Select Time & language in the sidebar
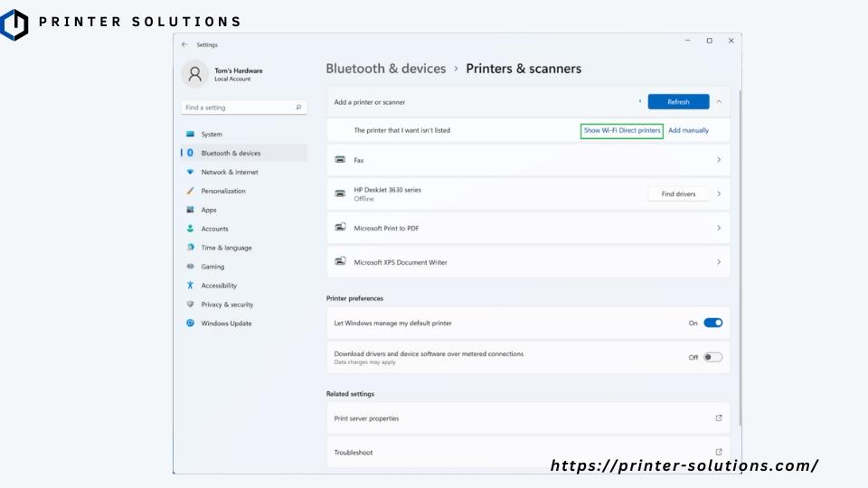Screen dimensions: 868x488 point(244,248)
